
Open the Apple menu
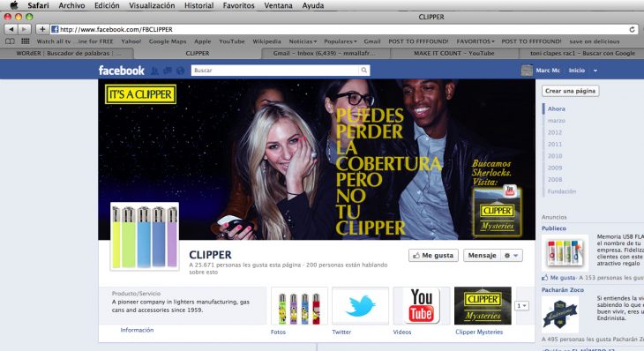coord(14,5)
